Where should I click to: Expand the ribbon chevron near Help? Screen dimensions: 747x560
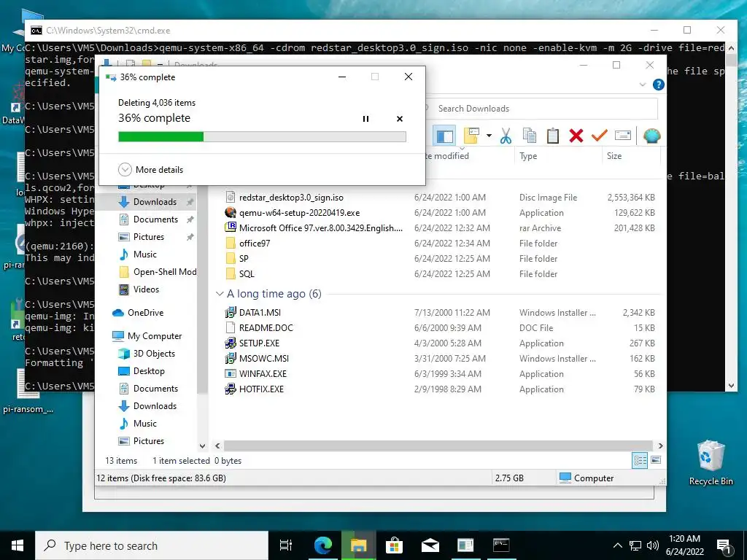[643, 85]
